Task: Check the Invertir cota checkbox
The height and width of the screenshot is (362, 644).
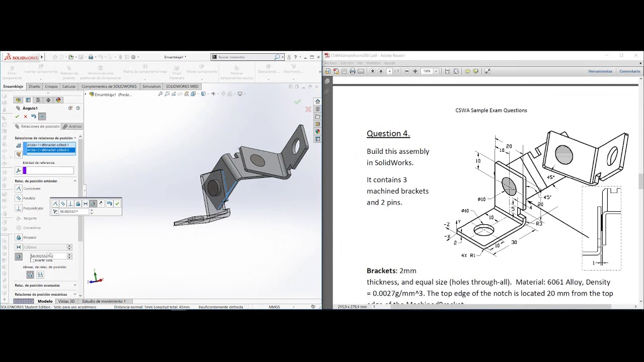Action: 32,260
